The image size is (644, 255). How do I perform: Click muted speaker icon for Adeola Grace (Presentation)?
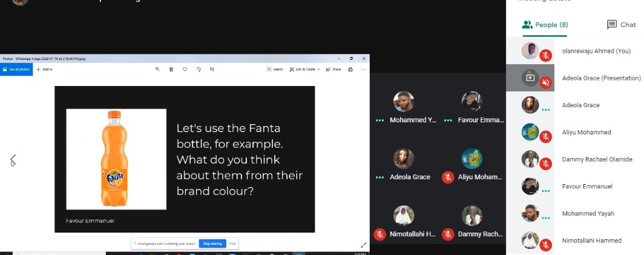pyautogui.click(x=545, y=82)
